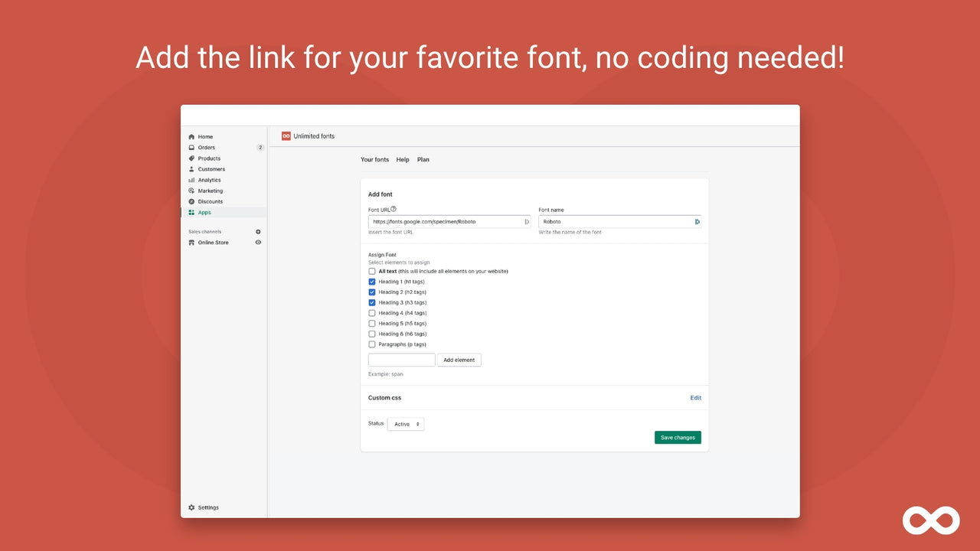Select the Discounts icon
This screenshot has width=980, height=551.
[x=193, y=201]
